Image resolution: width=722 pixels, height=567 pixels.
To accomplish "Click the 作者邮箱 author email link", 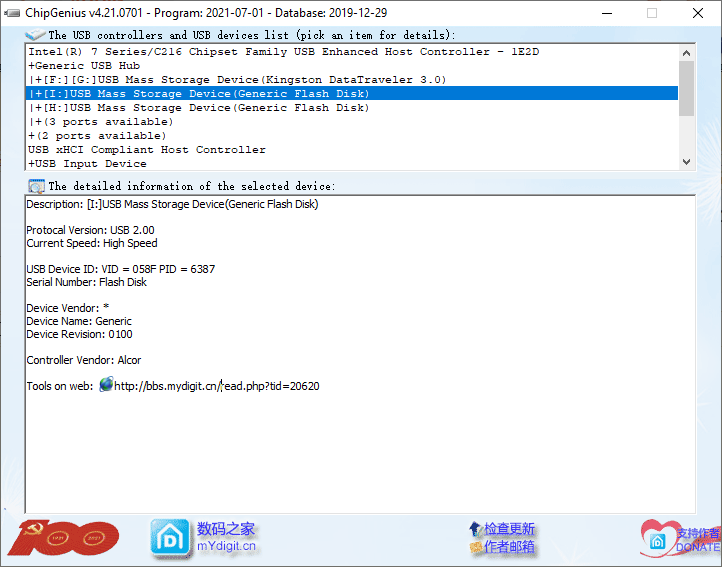I will click(x=509, y=547).
